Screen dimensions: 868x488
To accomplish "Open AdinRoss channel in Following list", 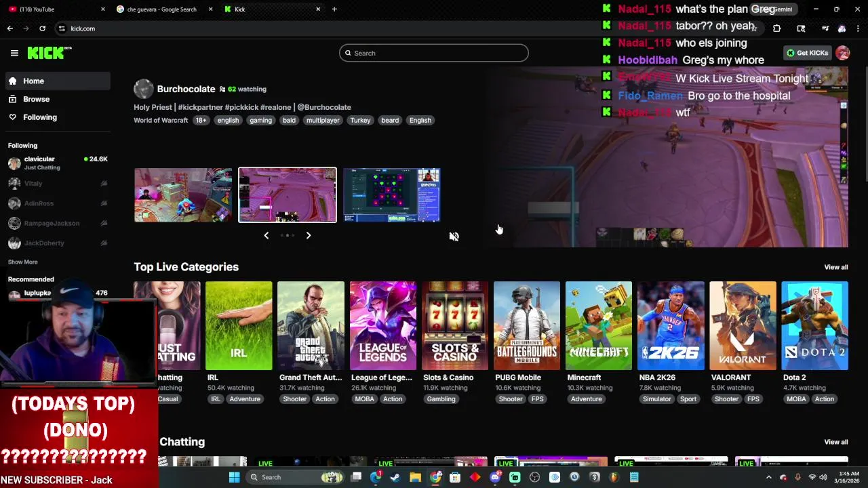I will point(58,203).
